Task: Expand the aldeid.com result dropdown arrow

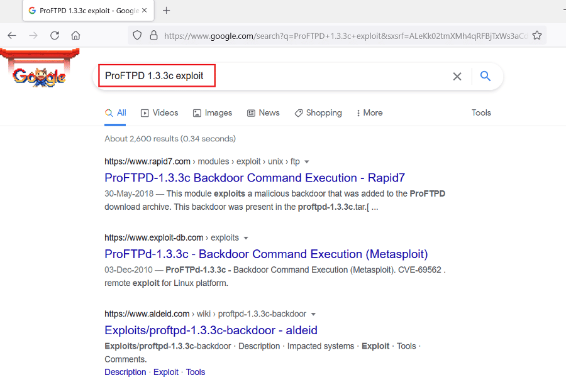Action: click(x=313, y=314)
